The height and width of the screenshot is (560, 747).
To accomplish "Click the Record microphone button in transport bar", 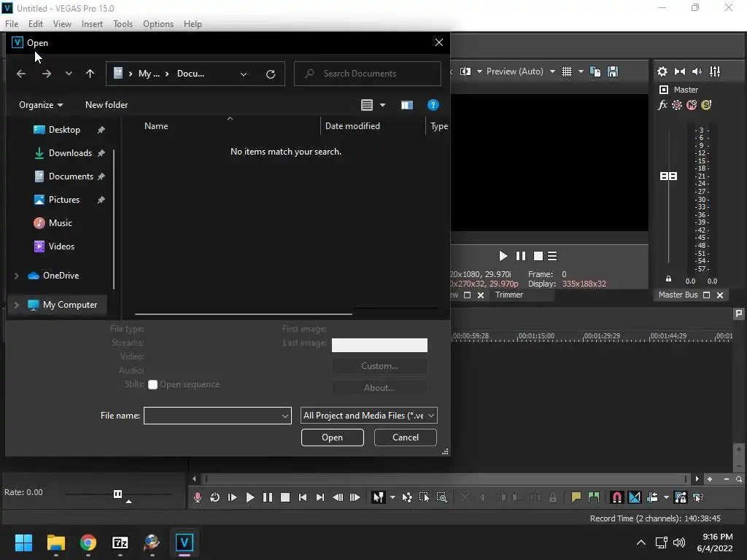I will coord(197,497).
